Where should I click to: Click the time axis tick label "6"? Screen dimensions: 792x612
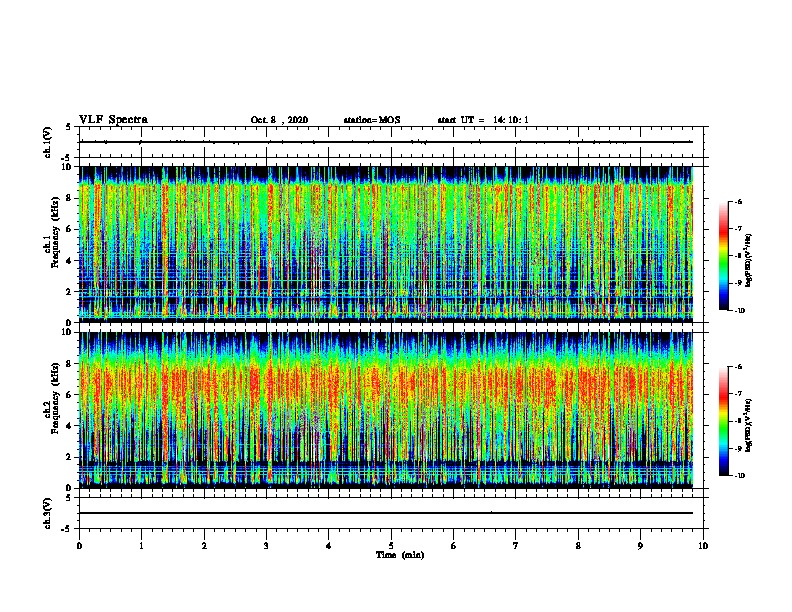454,546
